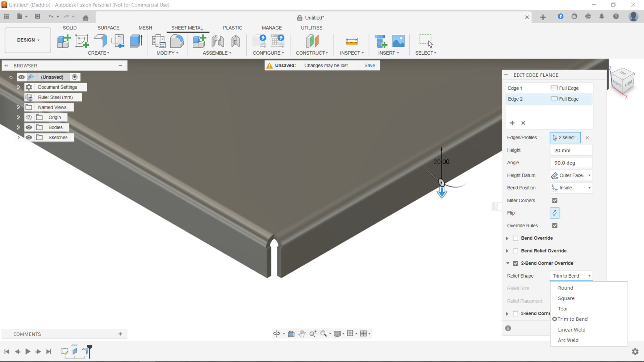Uncheck the Miter Corners checkbox
Screen dimensions: 644x362
point(555,201)
